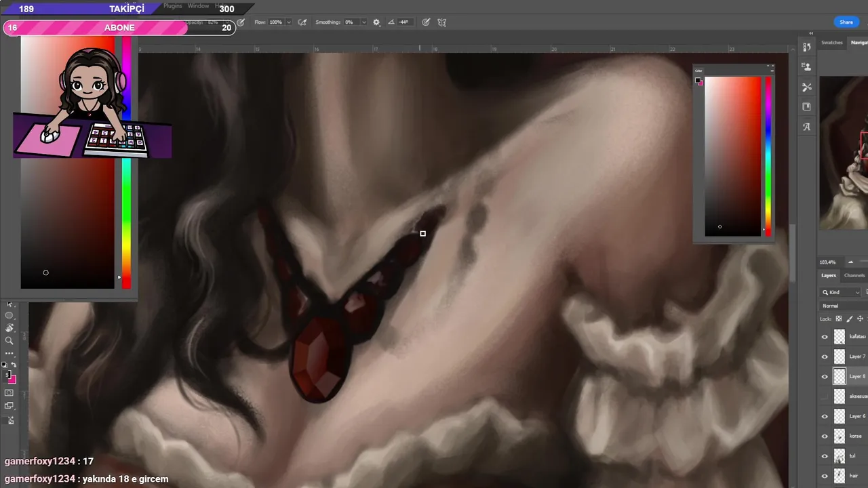The width and height of the screenshot is (868, 488).
Task: Swap foreground and background colors
Action: 14,365
